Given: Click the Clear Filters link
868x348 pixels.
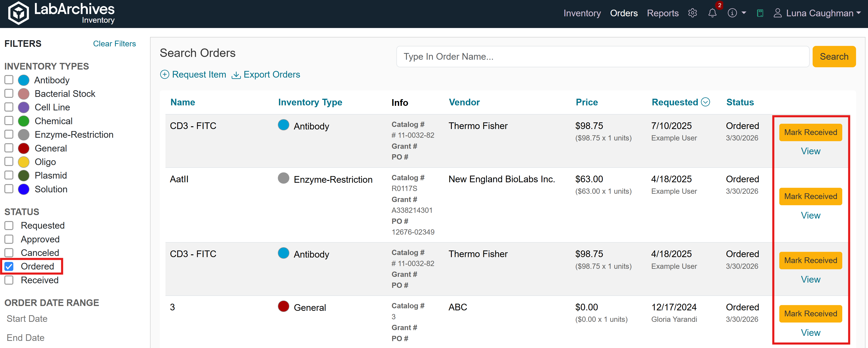Looking at the screenshot, I should pos(114,44).
